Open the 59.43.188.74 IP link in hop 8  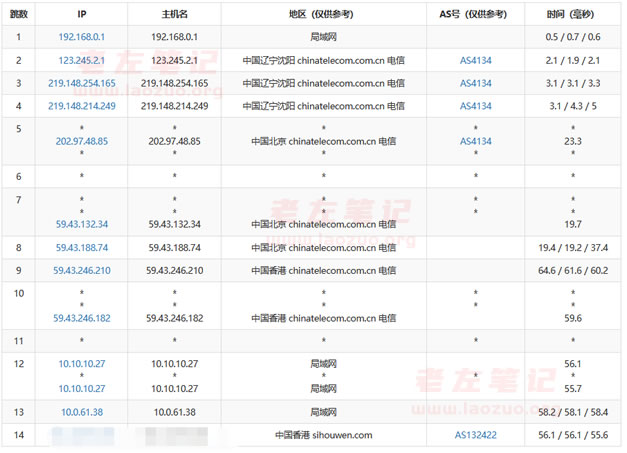click(x=82, y=247)
